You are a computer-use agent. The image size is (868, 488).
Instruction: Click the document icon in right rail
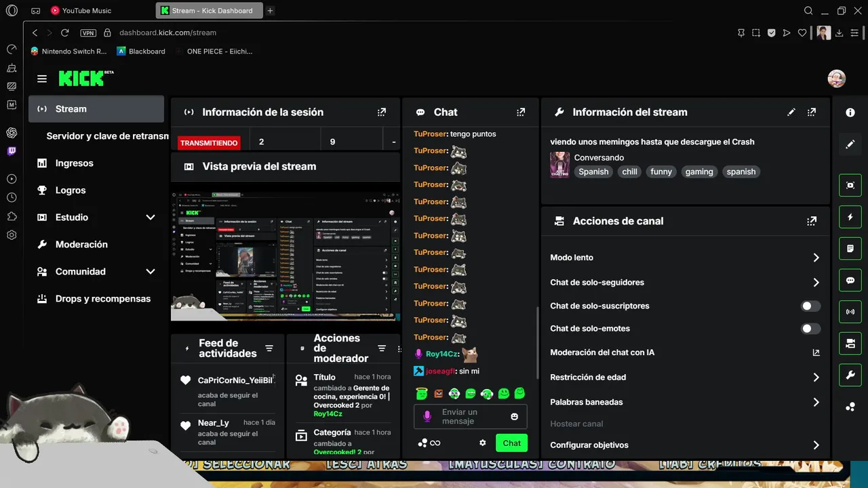point(850,249)
